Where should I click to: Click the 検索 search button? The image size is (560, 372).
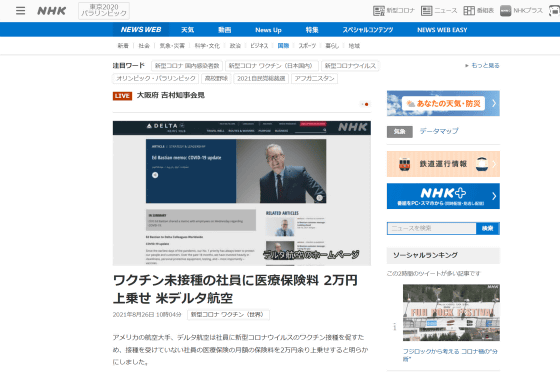point(488,228)
